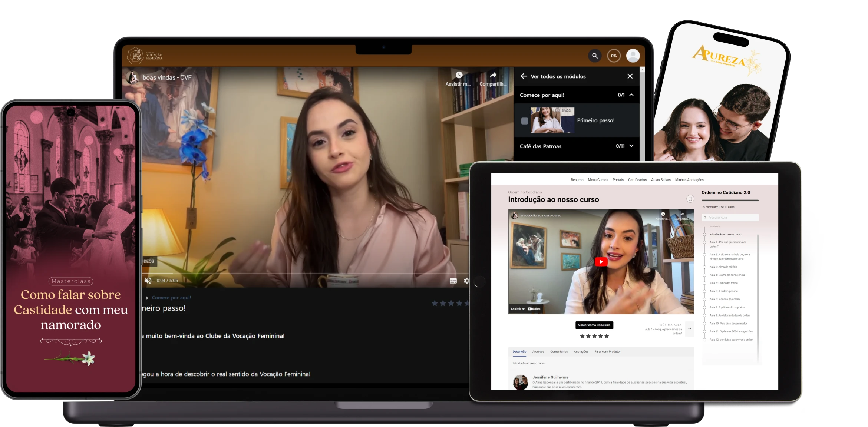Open the Anotações tab
The height and width of the screenshot is (427, 868).
point(581,352)
